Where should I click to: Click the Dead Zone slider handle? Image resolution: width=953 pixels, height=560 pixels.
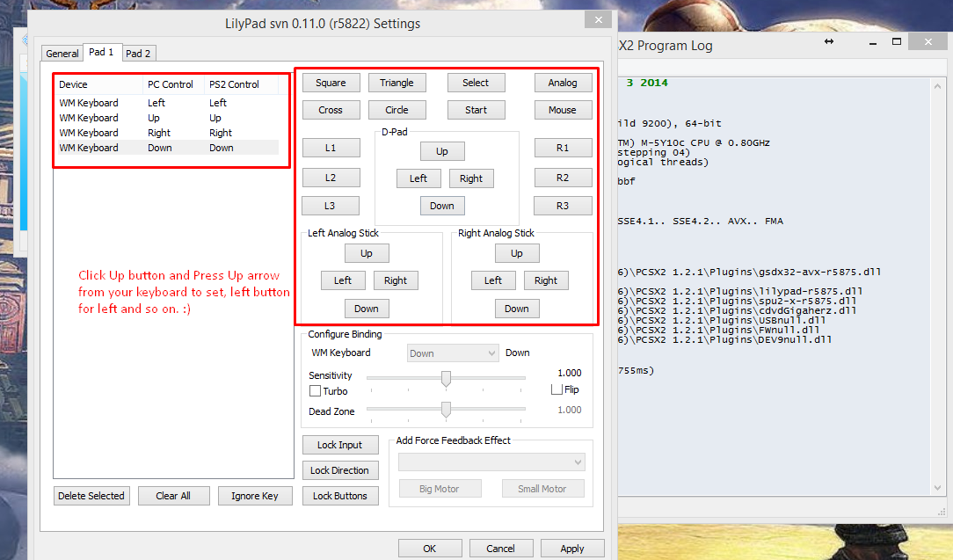446,410
